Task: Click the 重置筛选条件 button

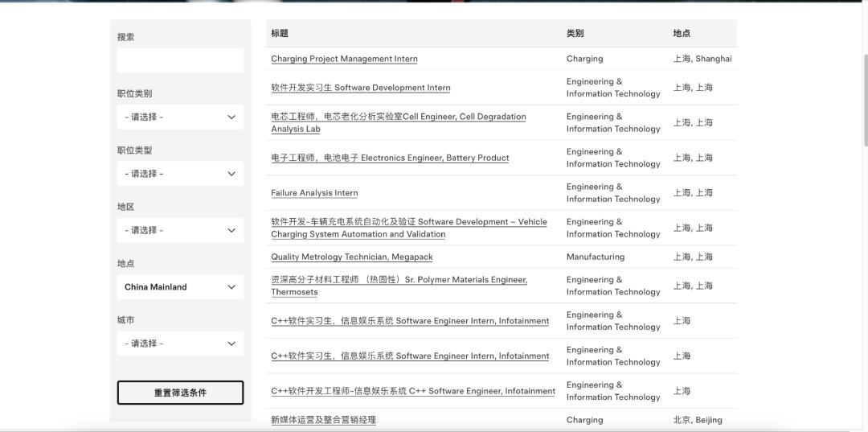Action: coord(180,393)
